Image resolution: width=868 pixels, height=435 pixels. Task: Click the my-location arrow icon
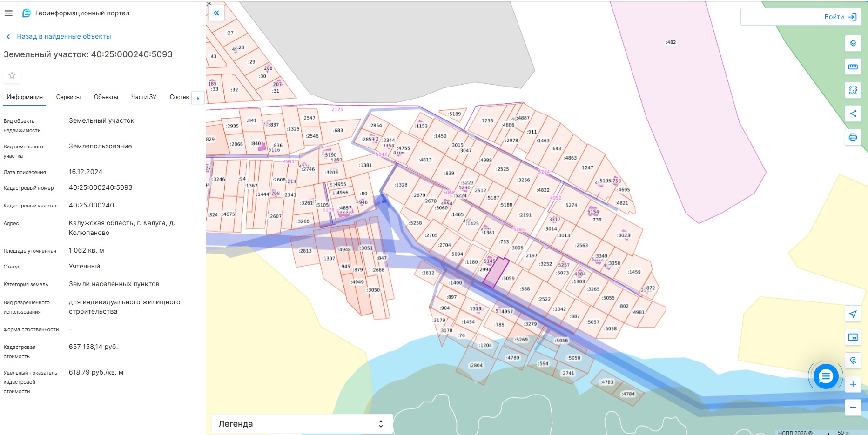853,314
